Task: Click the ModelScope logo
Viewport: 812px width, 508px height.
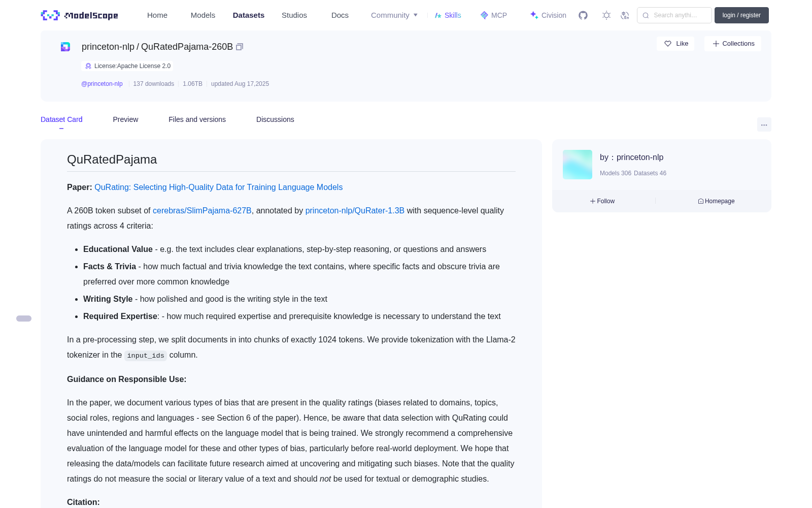Action: click(80, 15)
